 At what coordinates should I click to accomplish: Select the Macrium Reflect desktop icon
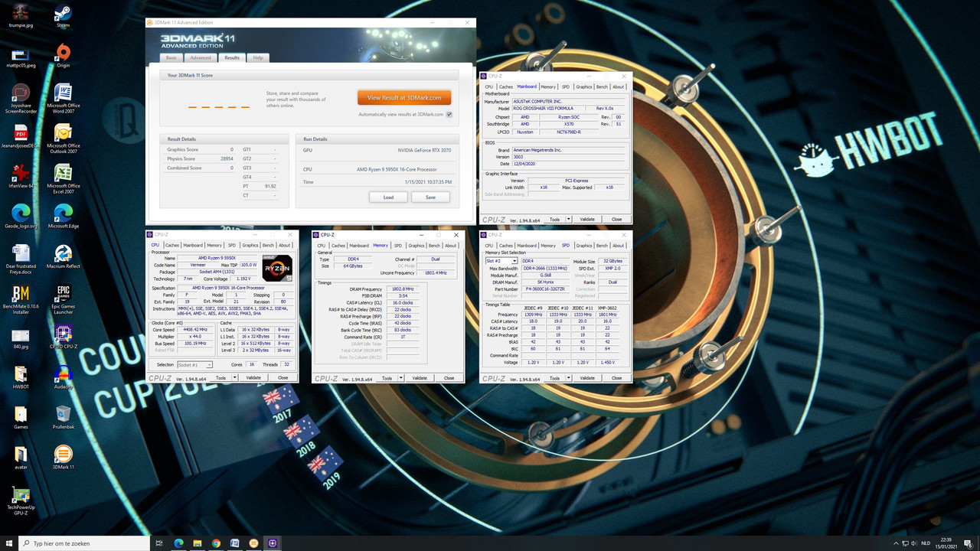click(x=63, y=257)
